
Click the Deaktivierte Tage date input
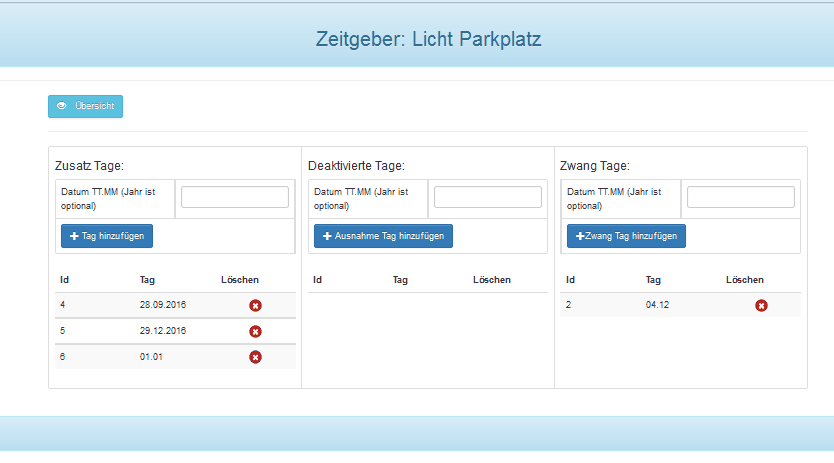[x=488, y=197]
